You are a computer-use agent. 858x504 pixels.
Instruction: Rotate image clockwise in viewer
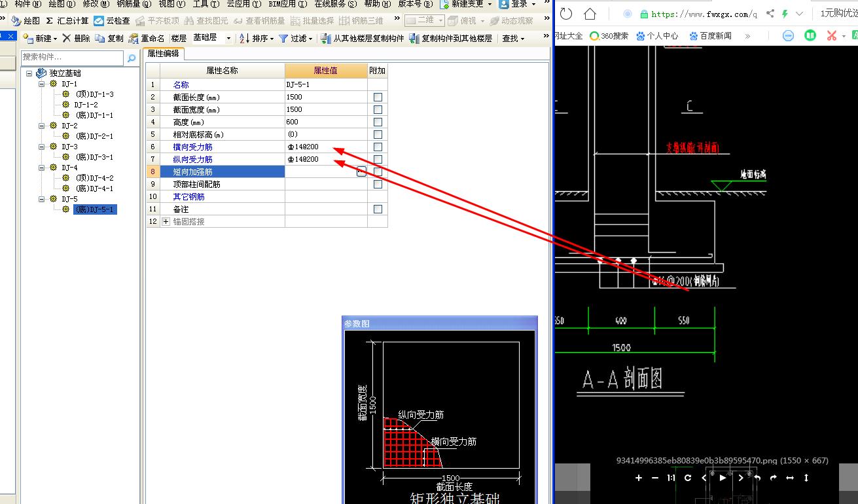(774, 478)
